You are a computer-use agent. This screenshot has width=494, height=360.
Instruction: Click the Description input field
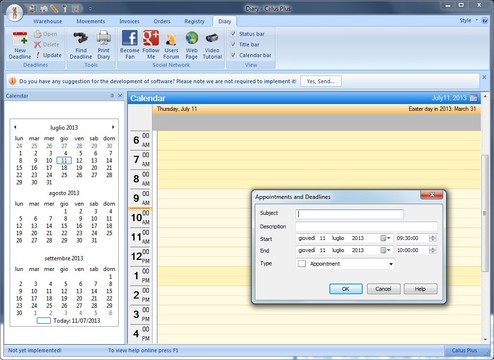tap(366, 226)
